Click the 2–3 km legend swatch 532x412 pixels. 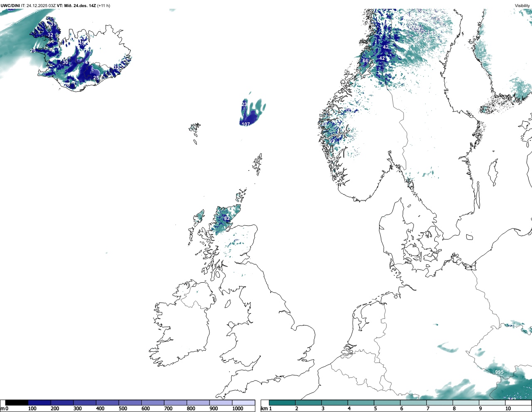click(308, 402)
